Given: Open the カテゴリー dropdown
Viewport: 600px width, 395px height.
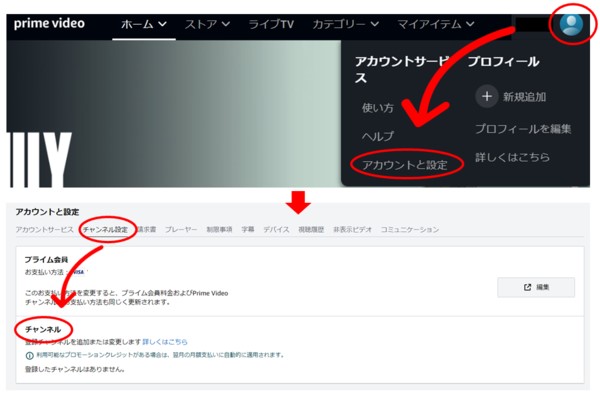Looking at the screenshot, I should pos(346,24).
